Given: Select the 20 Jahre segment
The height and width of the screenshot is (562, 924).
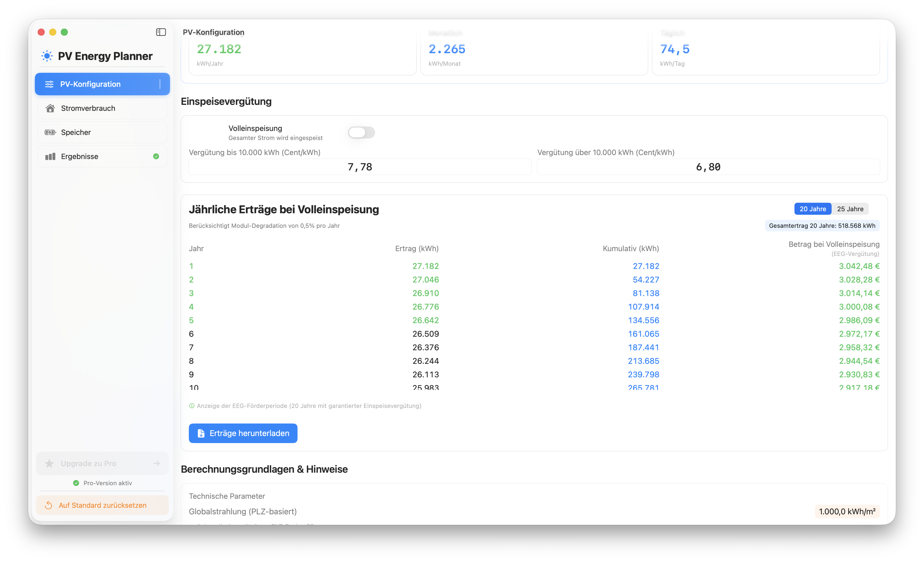Looking at the screenshot, I should 812,209.
